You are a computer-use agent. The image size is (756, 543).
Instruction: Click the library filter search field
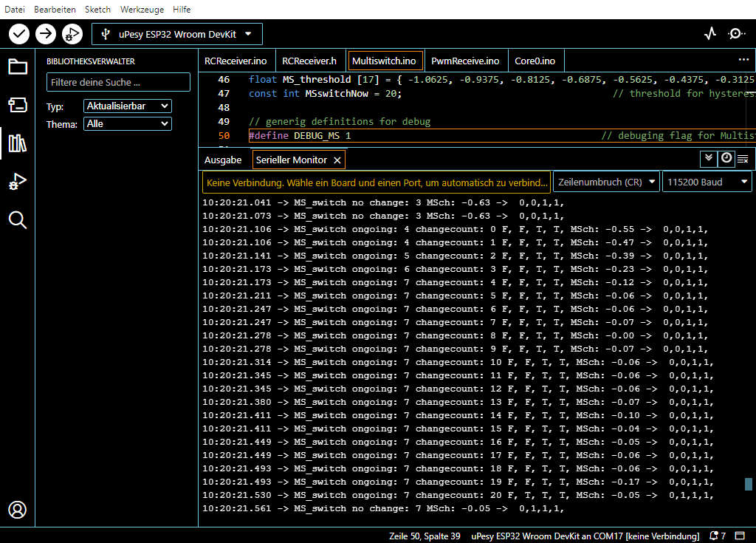pyautogui.click(x=118, y=82)
